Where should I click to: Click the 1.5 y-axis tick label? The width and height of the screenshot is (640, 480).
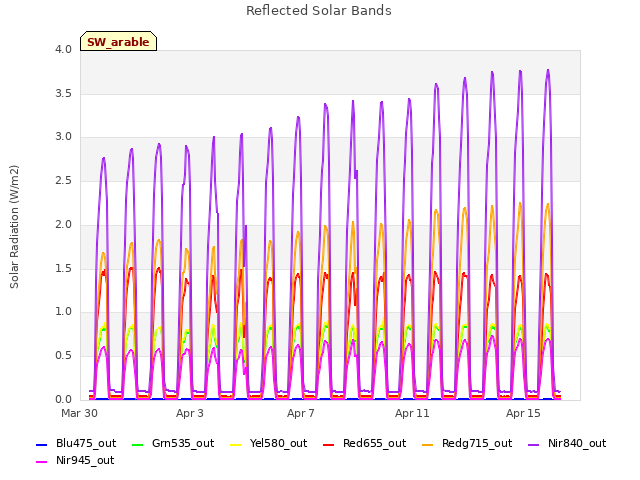63,268
